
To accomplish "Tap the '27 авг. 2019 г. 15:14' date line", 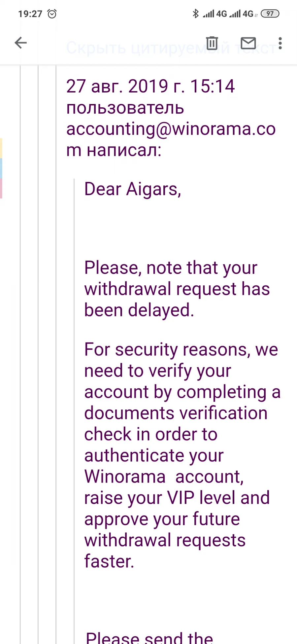I will 150,86.
